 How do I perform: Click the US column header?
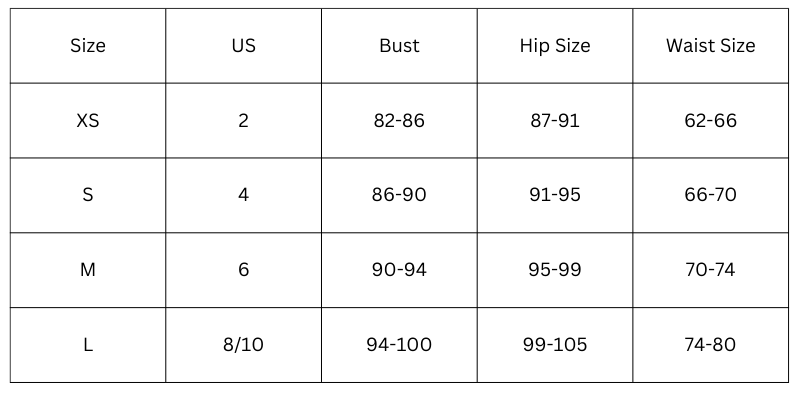[243, 46]
